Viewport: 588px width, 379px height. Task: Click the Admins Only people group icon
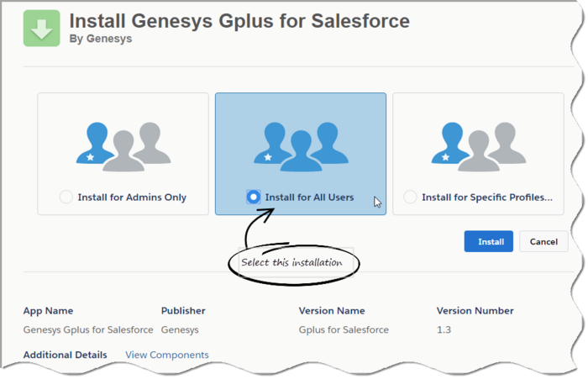[x=123, y=145]
